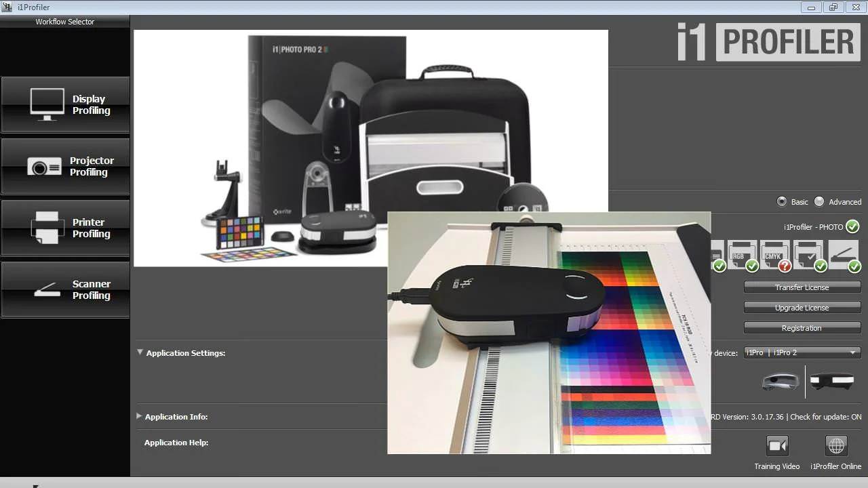Click the Workflow Selector header
This screenshot has height=488, width=868.
coord(65,22)
